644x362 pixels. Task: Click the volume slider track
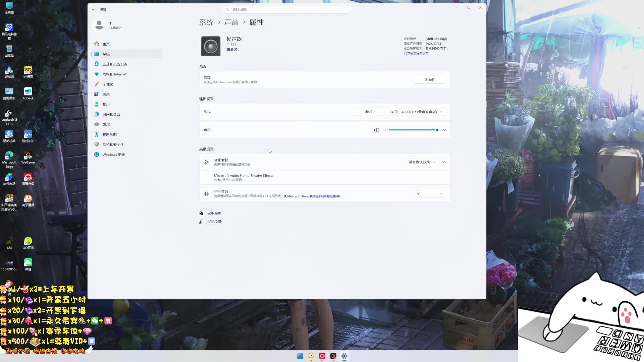pyautogui.click(x=413, y=130)
